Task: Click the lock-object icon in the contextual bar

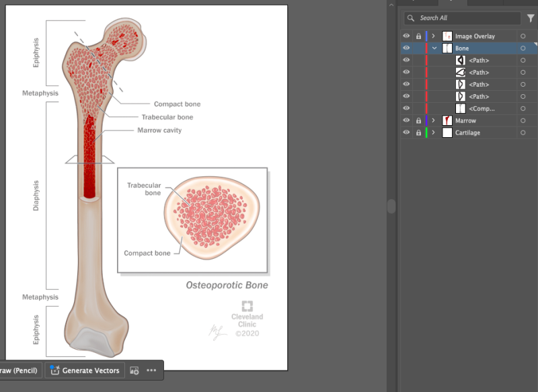Action: pyautogui.click(x=134, y=370)
